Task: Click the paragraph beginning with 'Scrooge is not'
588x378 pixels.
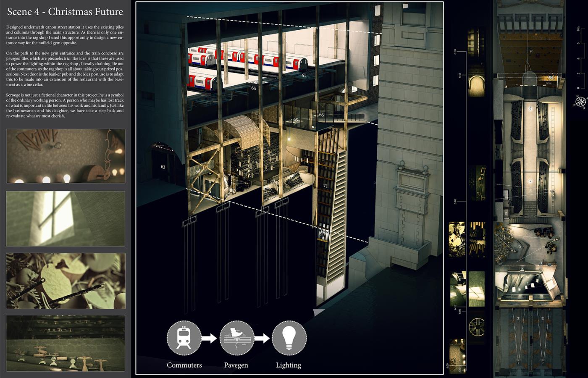Action: (65, 103)
